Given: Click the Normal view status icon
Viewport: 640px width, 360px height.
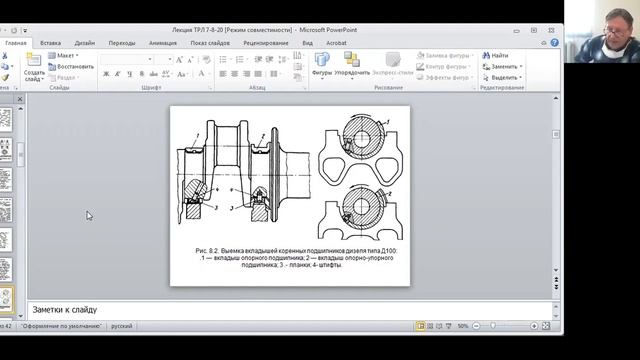Looking at the screenshot, I should [x=420, y=326].
